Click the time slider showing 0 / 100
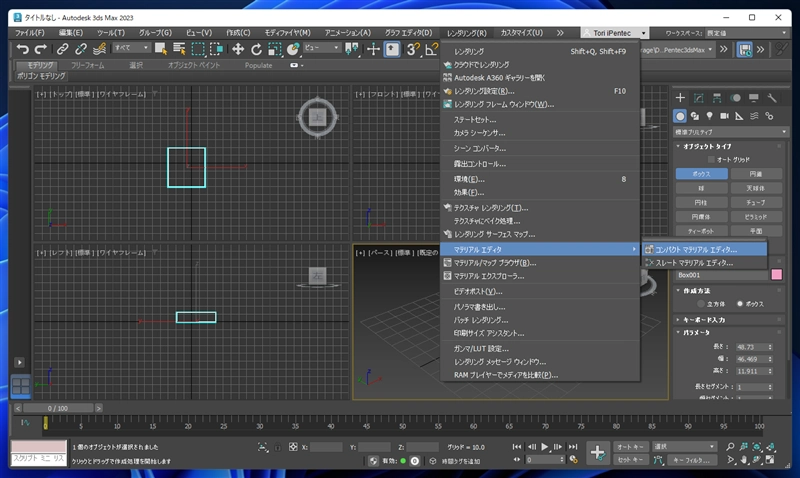 click(x=58, y=408)
